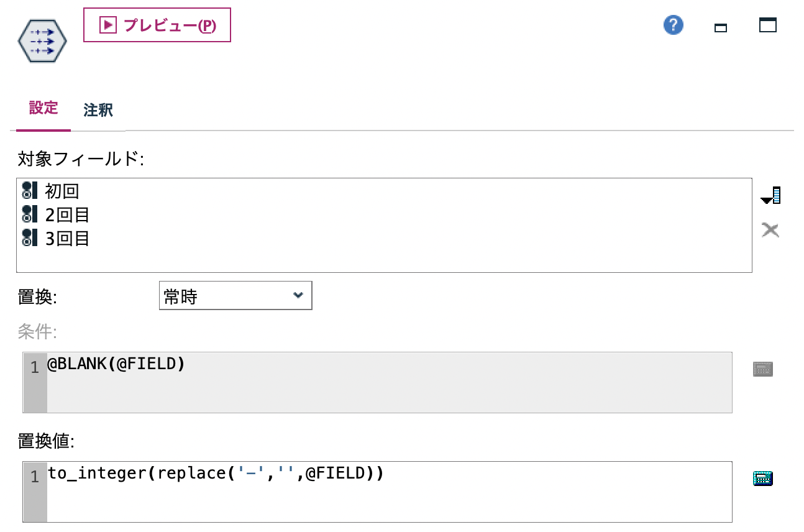Remove selected fields using the X icon
The image size is (804, 532).
[770, 229]
